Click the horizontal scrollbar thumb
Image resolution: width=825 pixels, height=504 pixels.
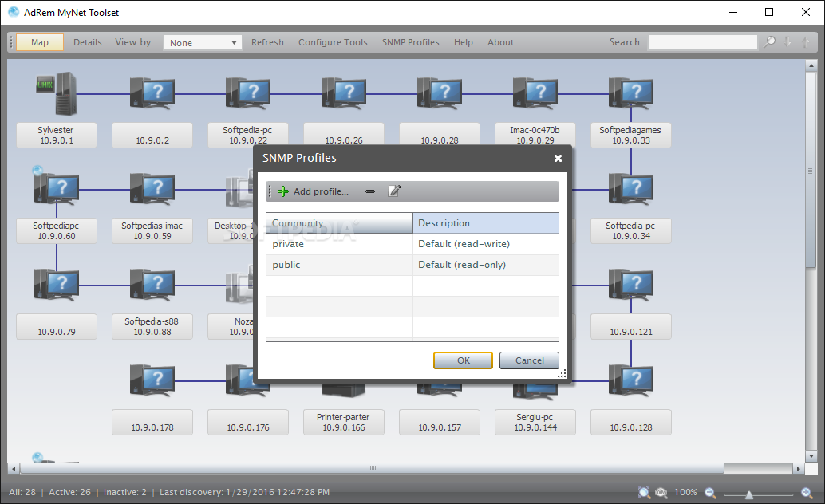tap(372, 468)
